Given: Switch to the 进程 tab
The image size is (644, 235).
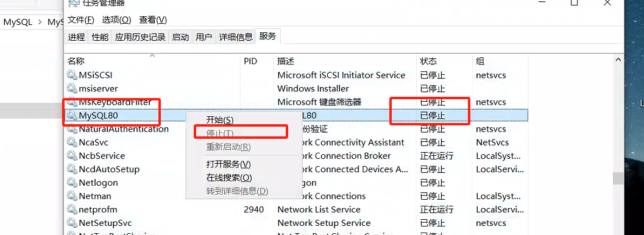Looking at the screenshot, I should (76, 37).
